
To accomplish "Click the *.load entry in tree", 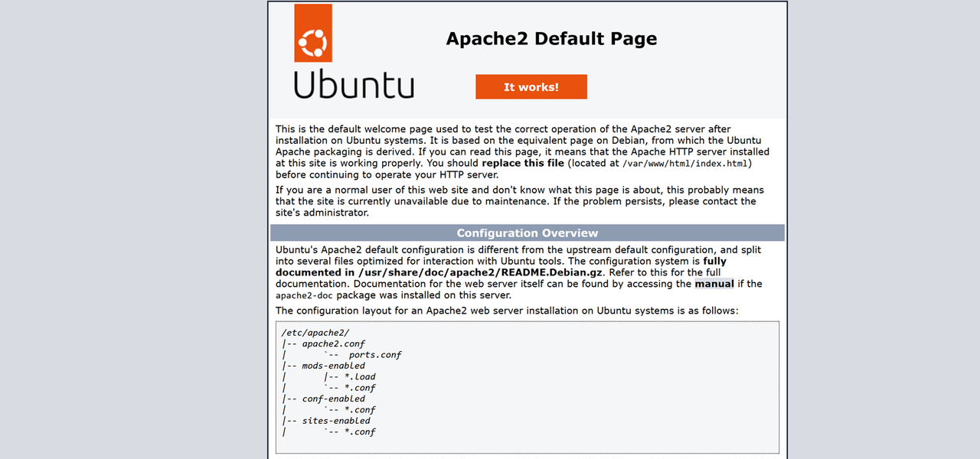I will [360, 376].
